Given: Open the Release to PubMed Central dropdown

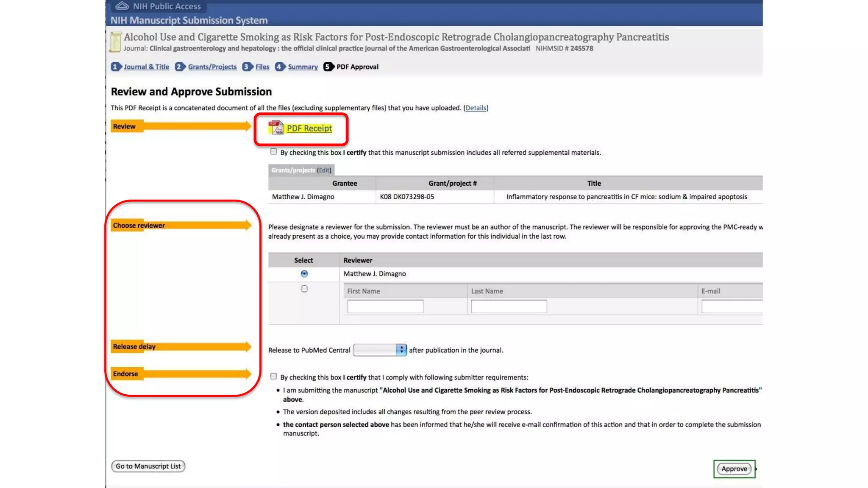Looking at the screenshot, I should (x=380, y=350).
